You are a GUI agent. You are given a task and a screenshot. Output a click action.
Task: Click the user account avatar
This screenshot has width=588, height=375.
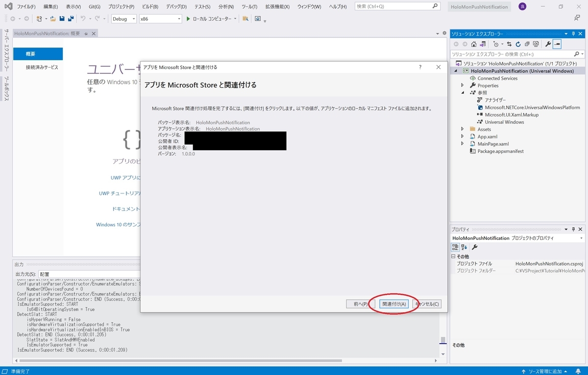[x=521, y=7]
